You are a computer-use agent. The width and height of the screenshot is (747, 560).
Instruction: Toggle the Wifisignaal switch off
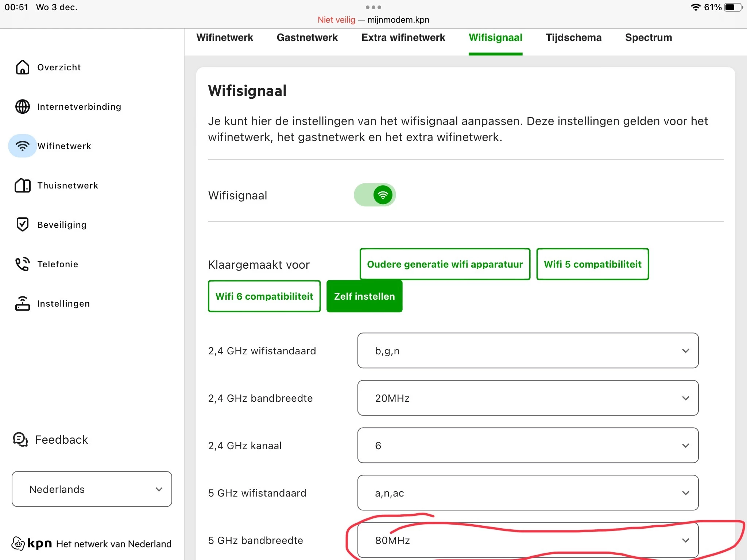pos(375,195)
